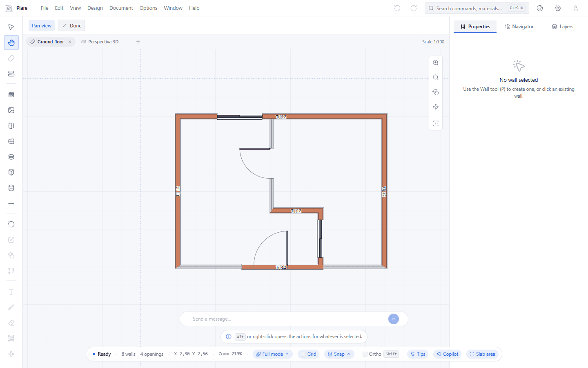Switch to the Layers tab
This screenshot has height=368, width=588.
pos(563,27)
